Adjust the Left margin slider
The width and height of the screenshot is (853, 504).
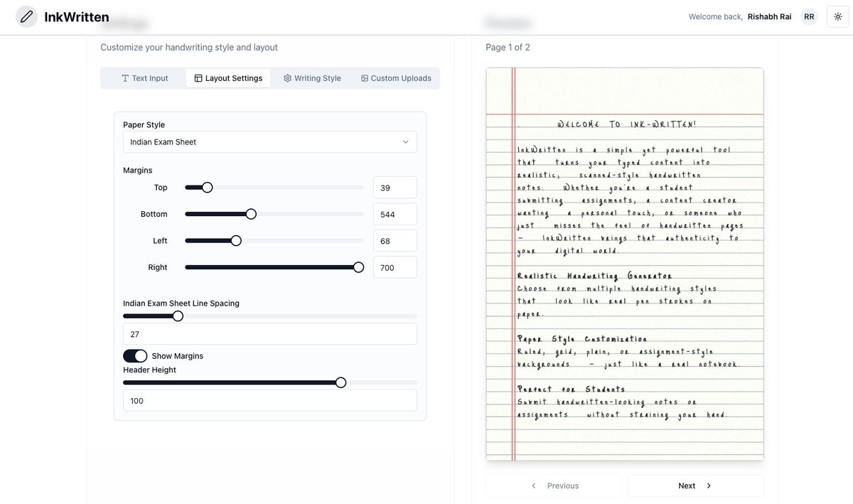tap(236, 241)
